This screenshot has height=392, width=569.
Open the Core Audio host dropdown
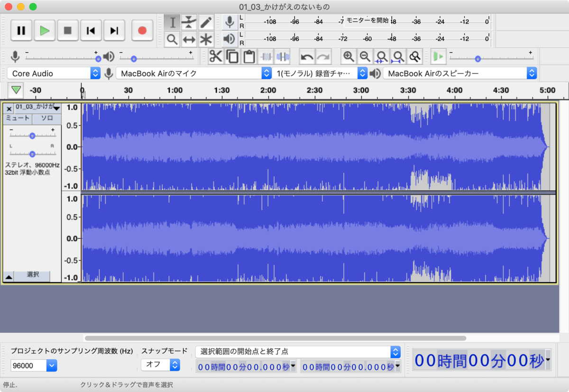click(x=54, y=73)
